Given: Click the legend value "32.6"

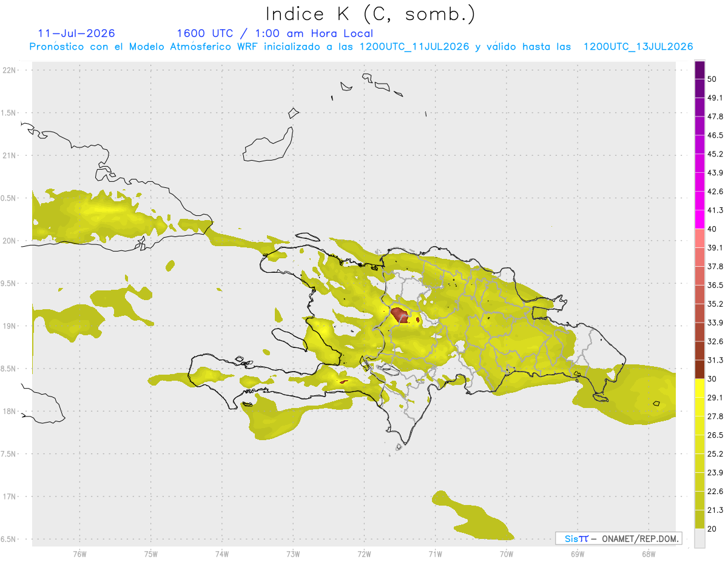Looking at the screenshot, I should coord(715,341).
